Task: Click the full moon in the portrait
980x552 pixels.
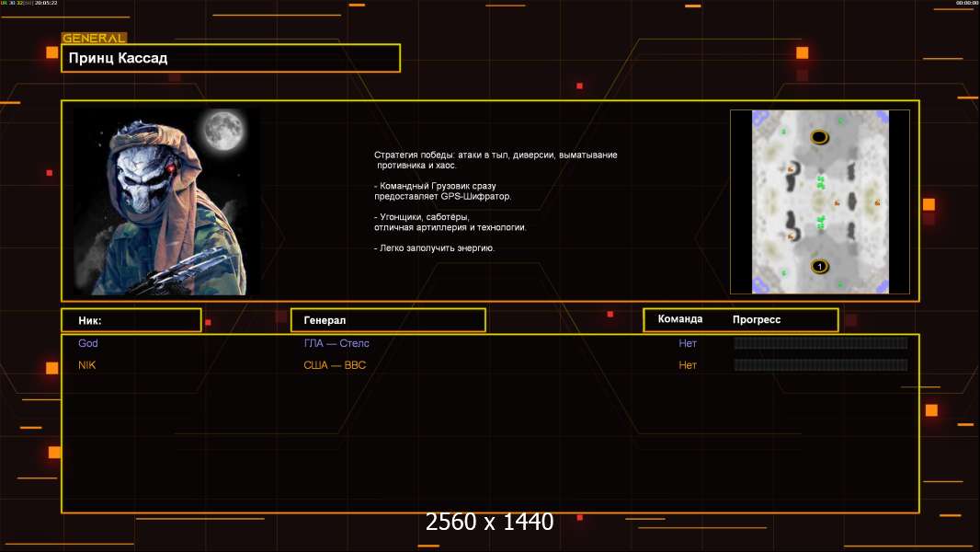Action: pyautogui.click(x=222, y=129)
